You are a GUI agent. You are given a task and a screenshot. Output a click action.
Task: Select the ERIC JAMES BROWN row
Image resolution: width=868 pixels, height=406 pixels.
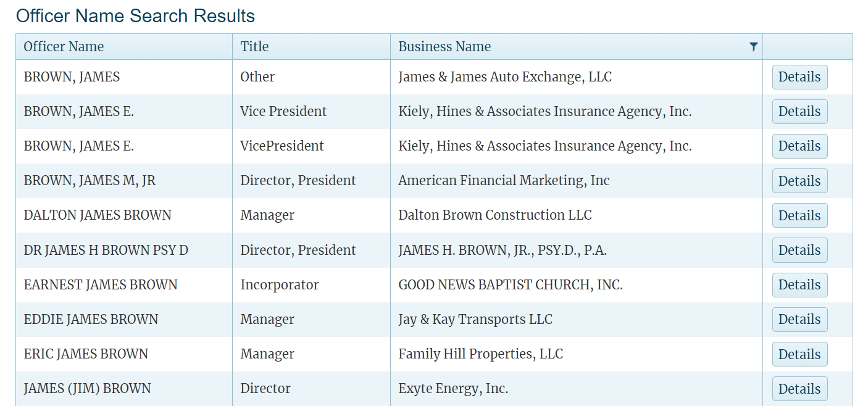86,354
